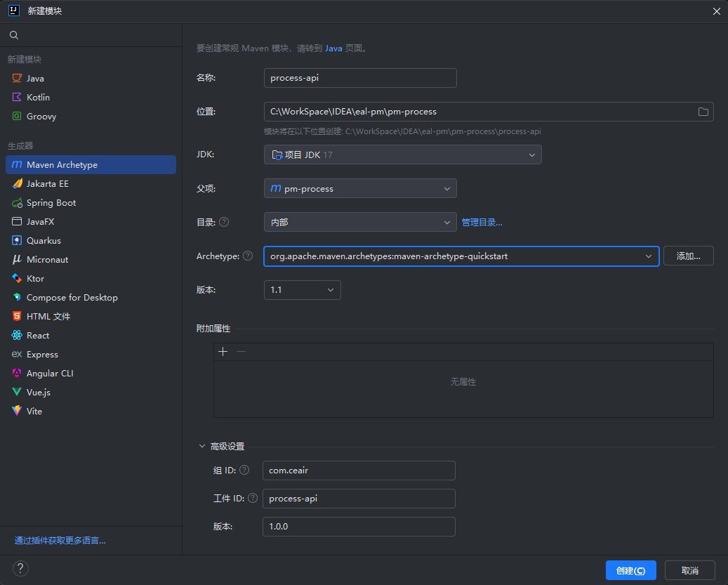Choose the Micronaut entry label

[x=47, y=260]
